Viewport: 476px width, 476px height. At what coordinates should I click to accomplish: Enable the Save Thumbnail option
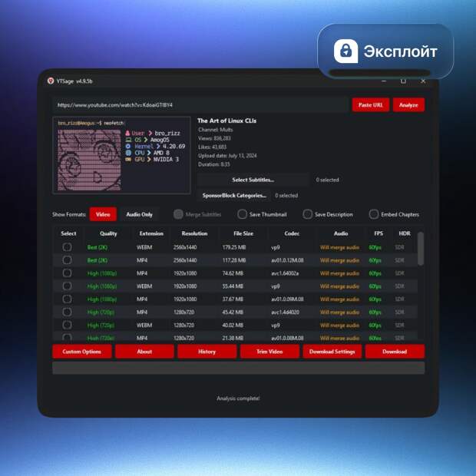pos(243,214)
